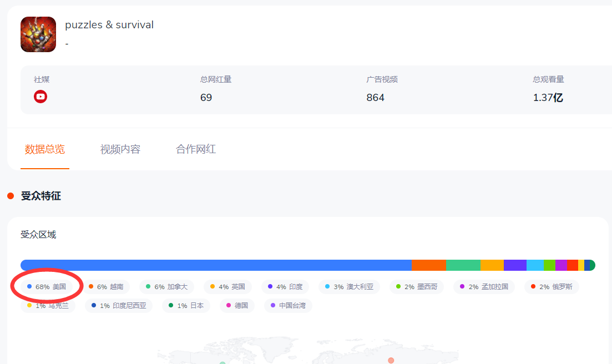This screenshot has height=364, width=612.
Task: Click the puzzles & survival title text
Action: [x=109, y=24]
